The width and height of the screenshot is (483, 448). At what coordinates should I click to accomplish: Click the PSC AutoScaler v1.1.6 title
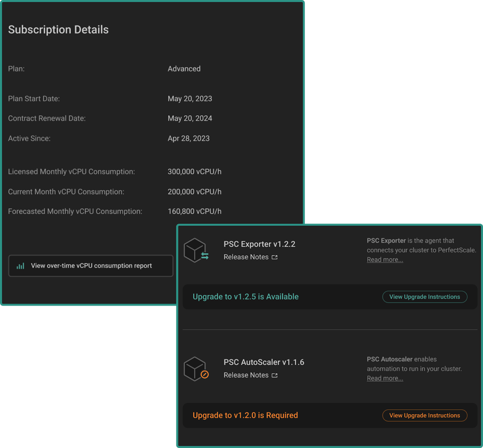pos(264,362)
